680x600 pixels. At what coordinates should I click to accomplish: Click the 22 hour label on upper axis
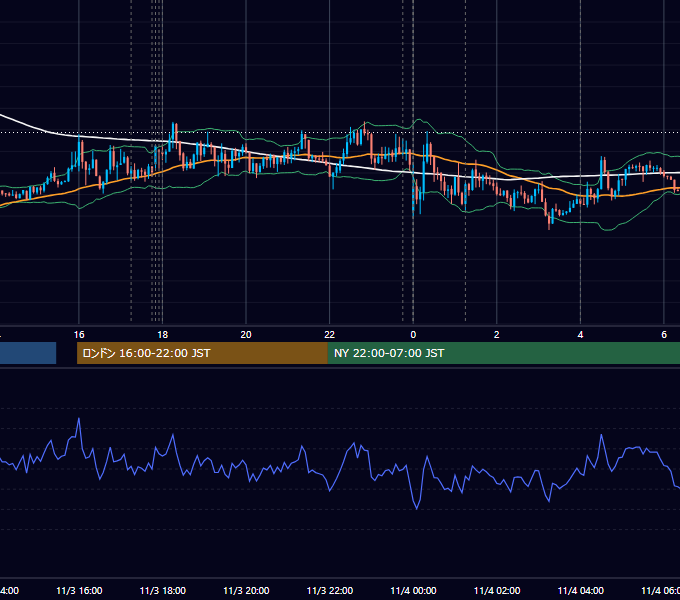(x=330, y=335)
